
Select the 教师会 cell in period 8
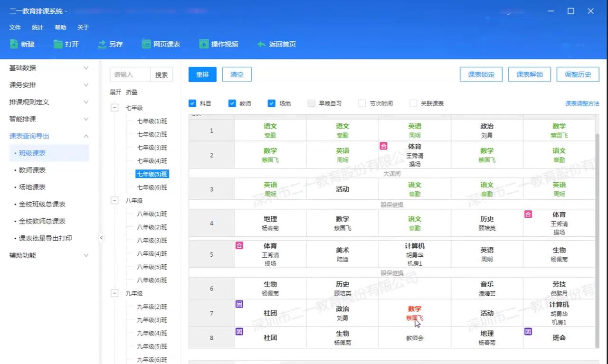(x=415, y=338)
